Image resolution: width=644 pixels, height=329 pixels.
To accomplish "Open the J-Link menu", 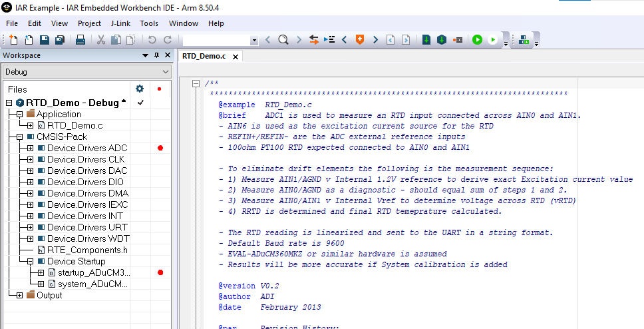I will (x=121, y=23).
